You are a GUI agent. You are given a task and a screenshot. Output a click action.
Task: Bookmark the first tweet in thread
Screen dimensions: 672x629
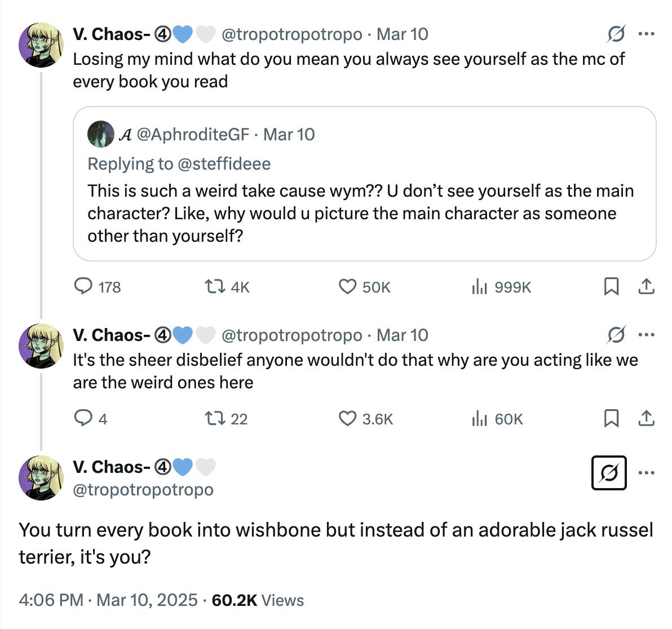[x=611, y=287]
